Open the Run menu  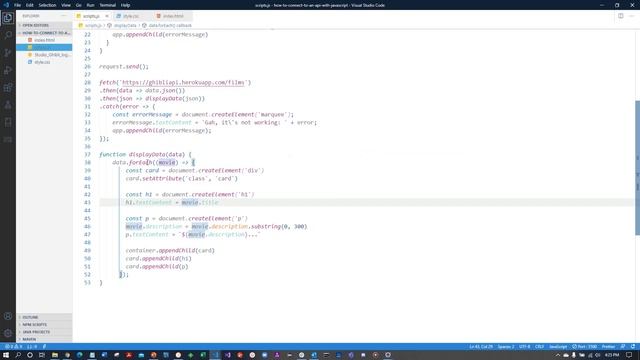90,5
